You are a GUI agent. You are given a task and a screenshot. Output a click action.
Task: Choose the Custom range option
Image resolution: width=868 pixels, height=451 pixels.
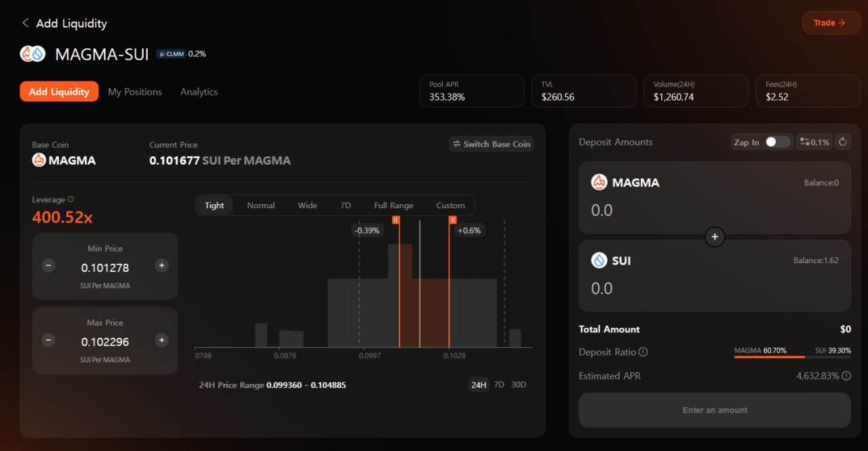coord(450,205)
